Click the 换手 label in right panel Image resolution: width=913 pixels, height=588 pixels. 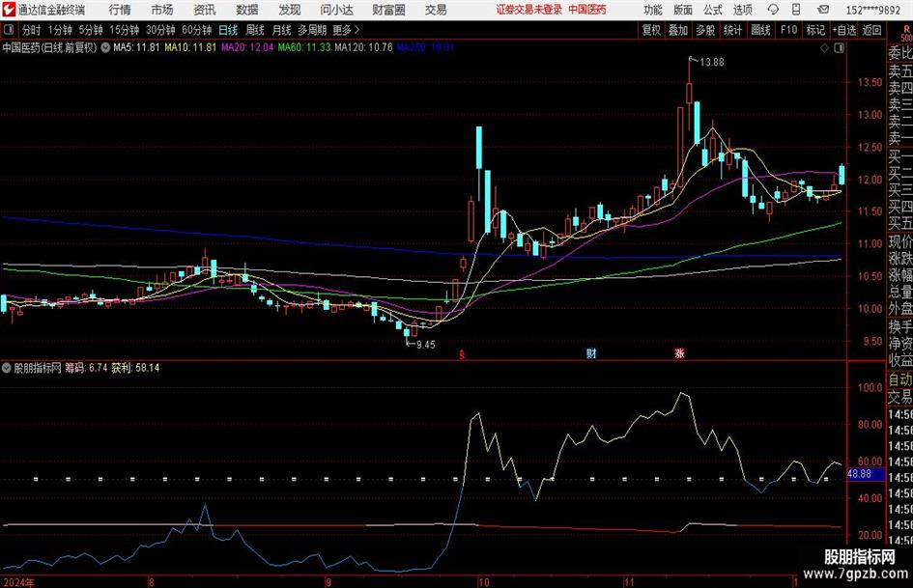[x=900, y=327]
